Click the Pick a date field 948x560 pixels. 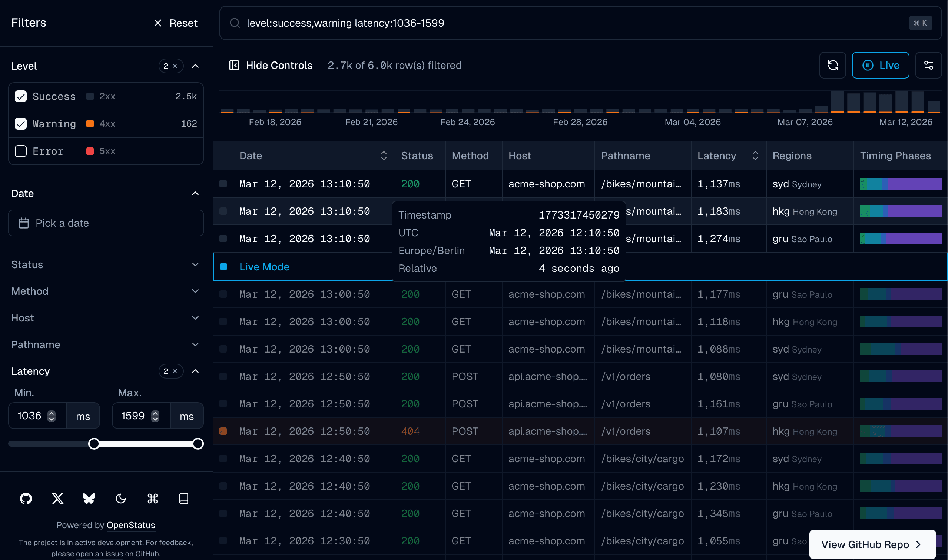pos(106,223)
